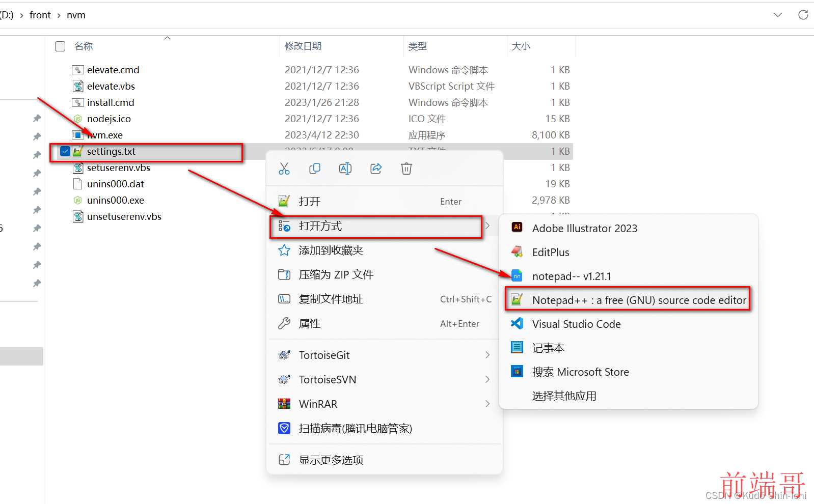Click the refresh icon in address bar

pos(803,15)
